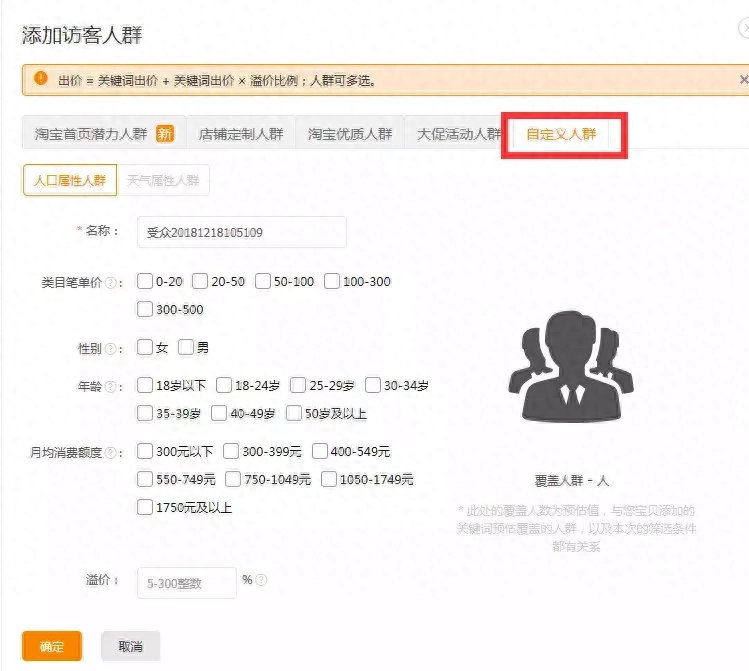Check the 男 gender checkbox

(186, 347)
